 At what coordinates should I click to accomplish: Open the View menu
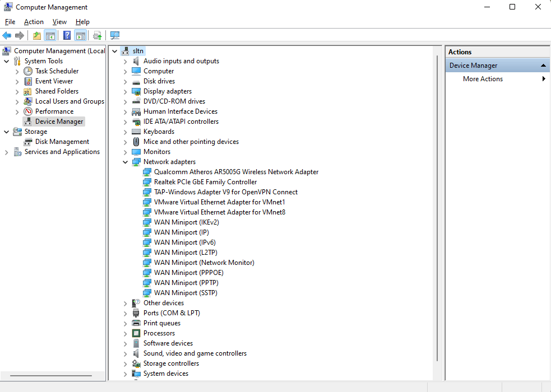[x=59, y=22]
